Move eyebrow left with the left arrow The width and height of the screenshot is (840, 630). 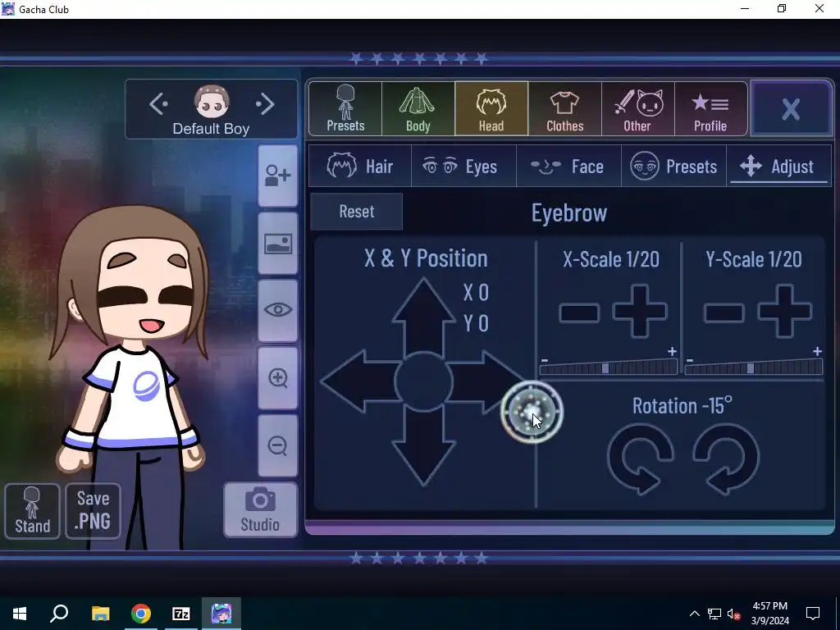coord(359,381)
